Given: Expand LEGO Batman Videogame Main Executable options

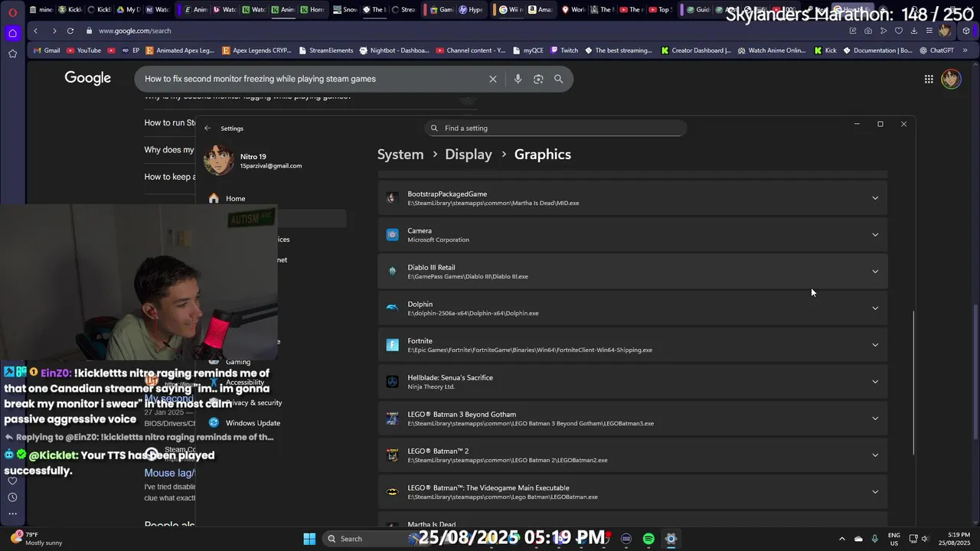Looking at the screenshot, I should point(875,492).
